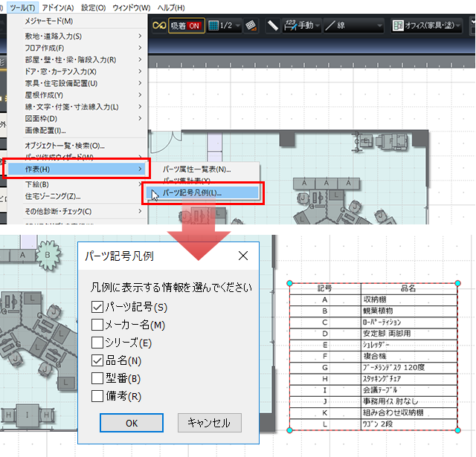This screenshot has height=457, width=476.
Task: Uncheck the パーツ記号(S) checkbox
Action: point(97,306)
